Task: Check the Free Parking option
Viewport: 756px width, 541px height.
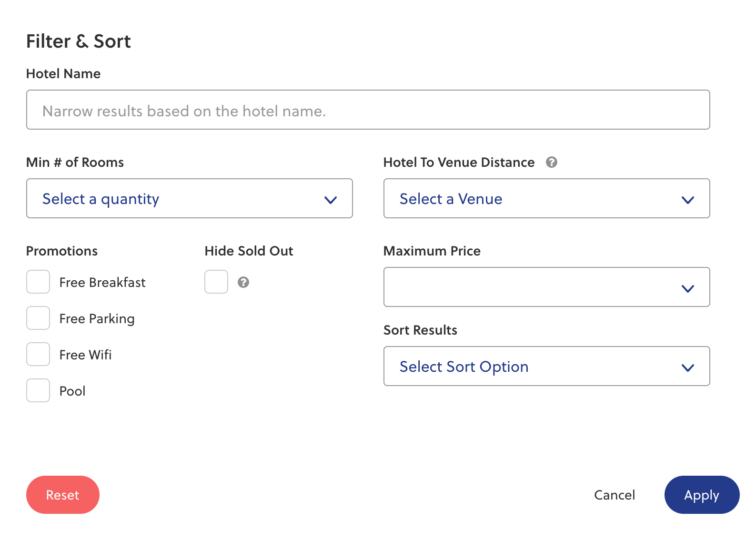Action: point(38,318)
